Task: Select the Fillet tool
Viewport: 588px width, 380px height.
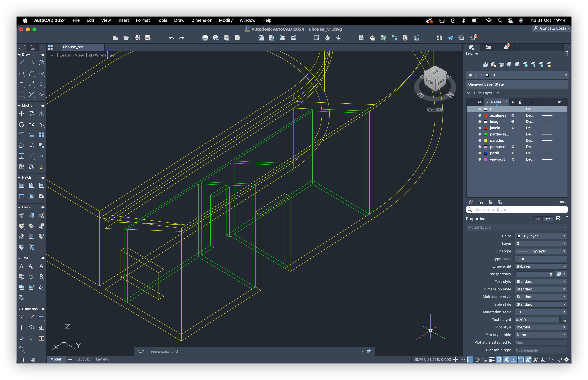Action: (21, 135)
